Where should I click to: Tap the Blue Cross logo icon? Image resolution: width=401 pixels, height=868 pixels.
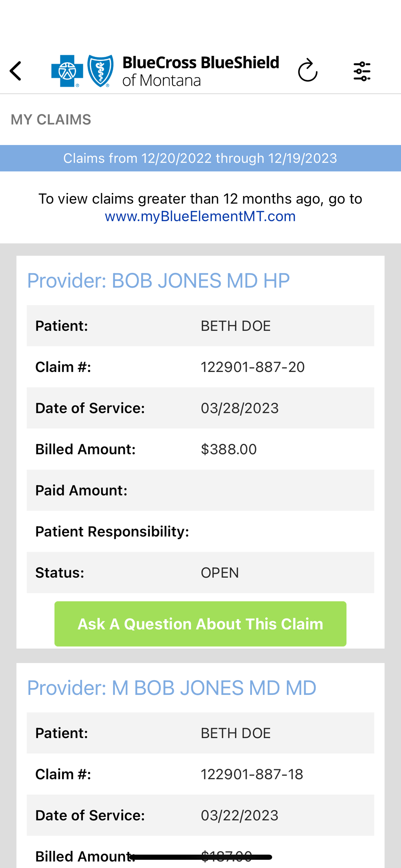pyautogui.click(x=67, y=71)
